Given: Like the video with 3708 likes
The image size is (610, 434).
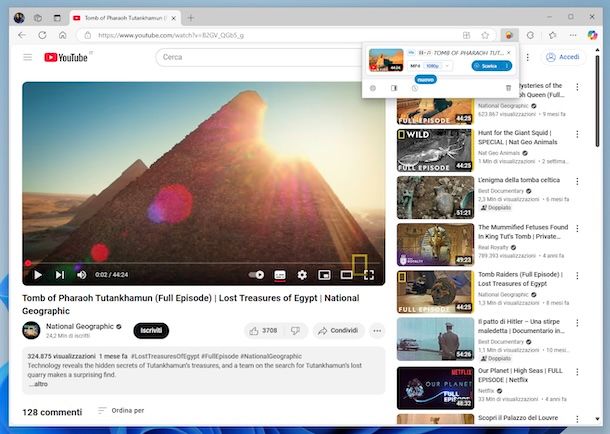Looking at the screenshot, I should (265, 331).
